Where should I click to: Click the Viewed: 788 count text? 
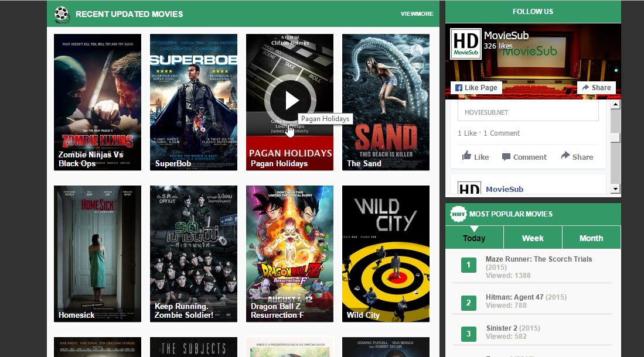(506, 305)
